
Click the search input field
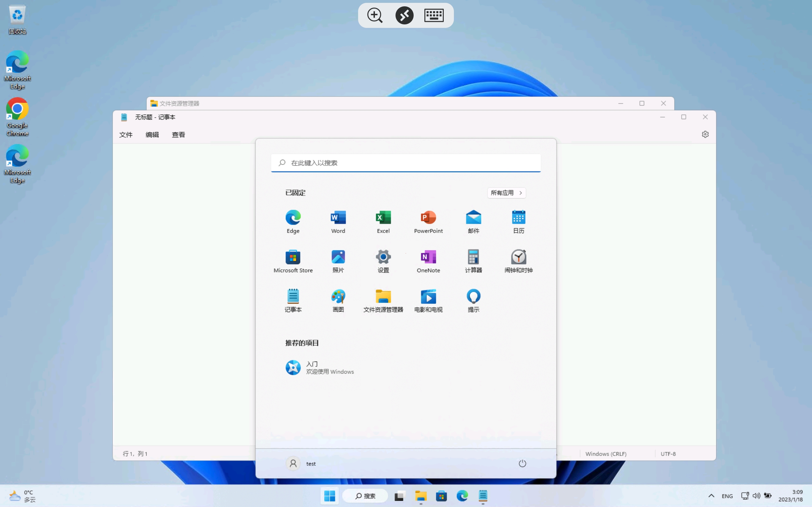(406, 162)
